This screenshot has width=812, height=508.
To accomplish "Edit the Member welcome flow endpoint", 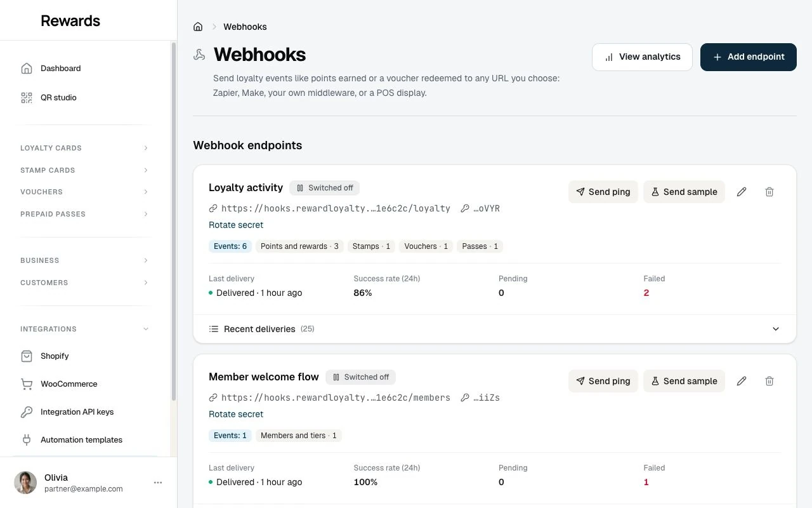I will [x=742, y=381].
